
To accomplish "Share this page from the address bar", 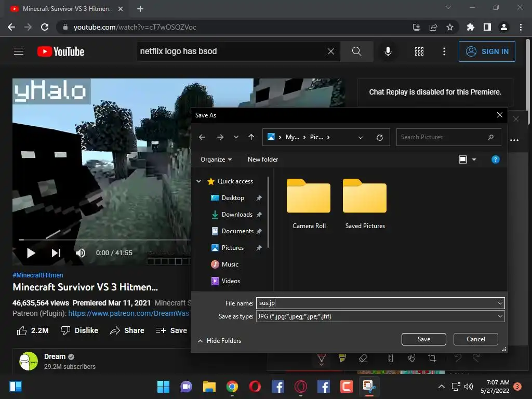I will click(x=433, y=27).
